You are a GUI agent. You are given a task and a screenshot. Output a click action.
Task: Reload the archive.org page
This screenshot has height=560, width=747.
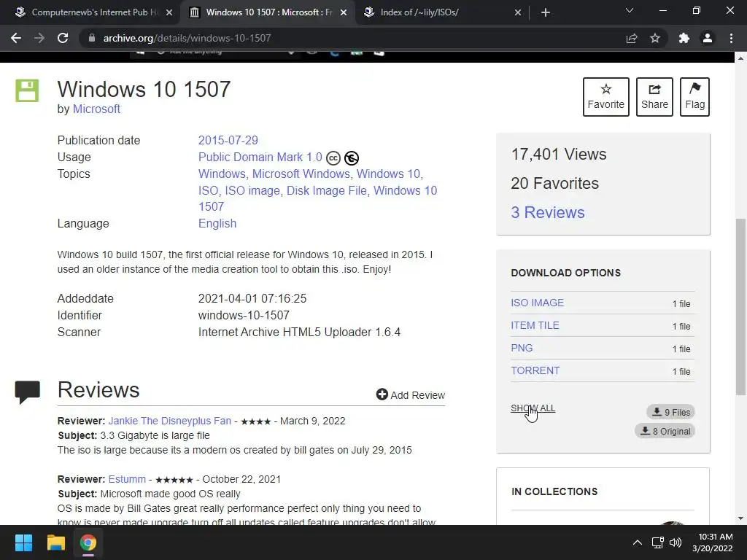[63, 38]
